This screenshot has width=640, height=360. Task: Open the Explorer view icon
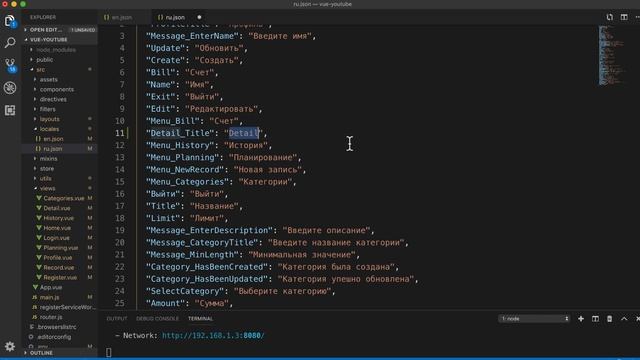tap(10, 21)
